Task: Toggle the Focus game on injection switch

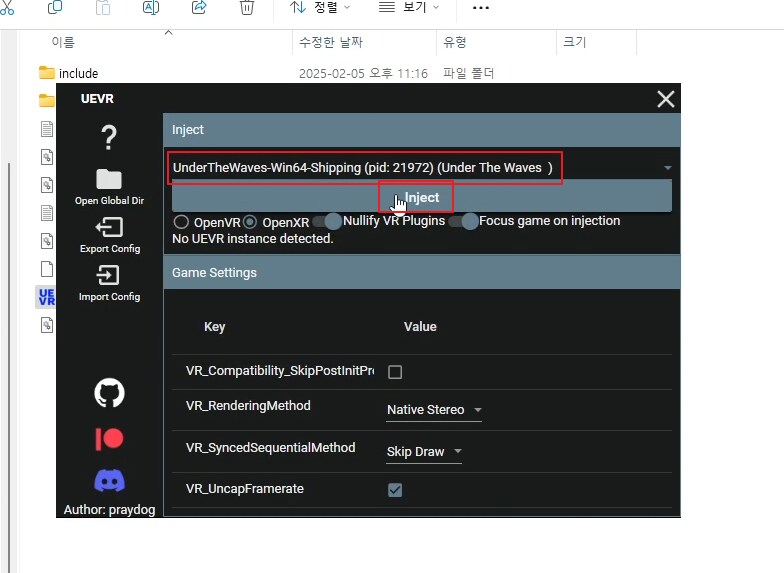Action: [464, 221]
